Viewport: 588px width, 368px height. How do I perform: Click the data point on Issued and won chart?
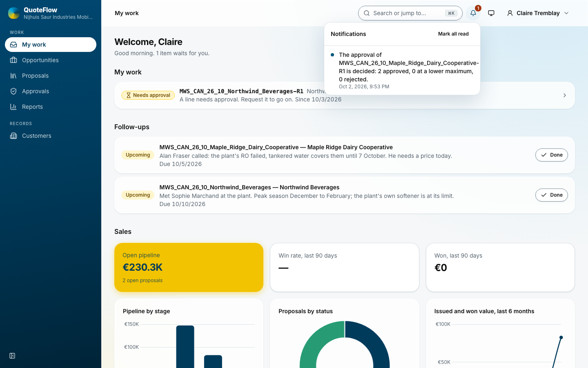(561, 337)
